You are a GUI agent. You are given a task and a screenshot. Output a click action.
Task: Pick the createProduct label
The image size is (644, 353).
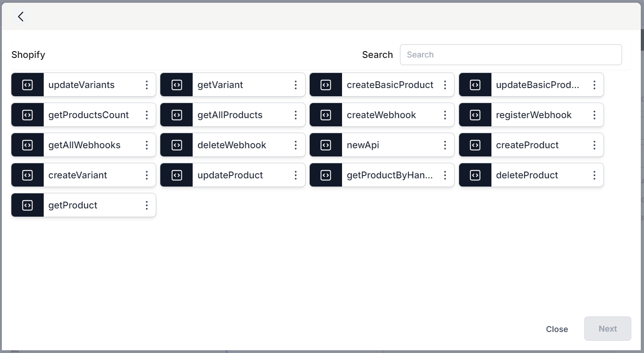(x=527, y=145)
